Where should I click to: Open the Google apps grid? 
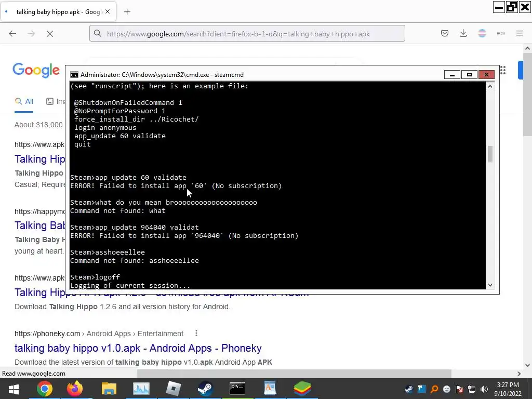(x=503, y=70)
